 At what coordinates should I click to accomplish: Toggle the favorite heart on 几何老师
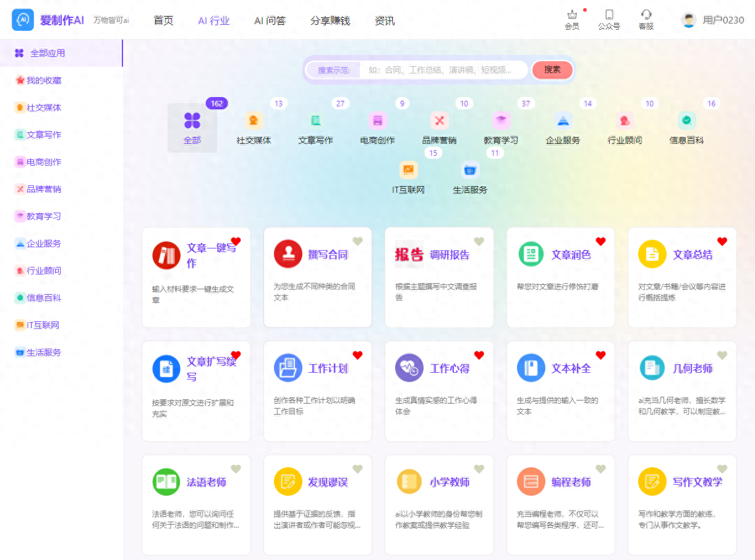coord(722,355)
